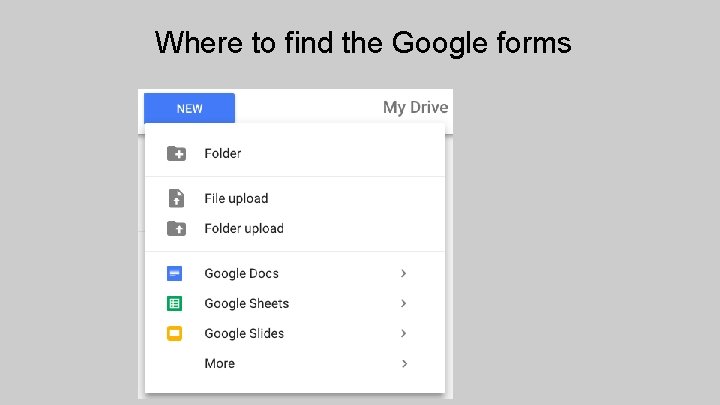Click the slide title about Google forms

(363, 43)
